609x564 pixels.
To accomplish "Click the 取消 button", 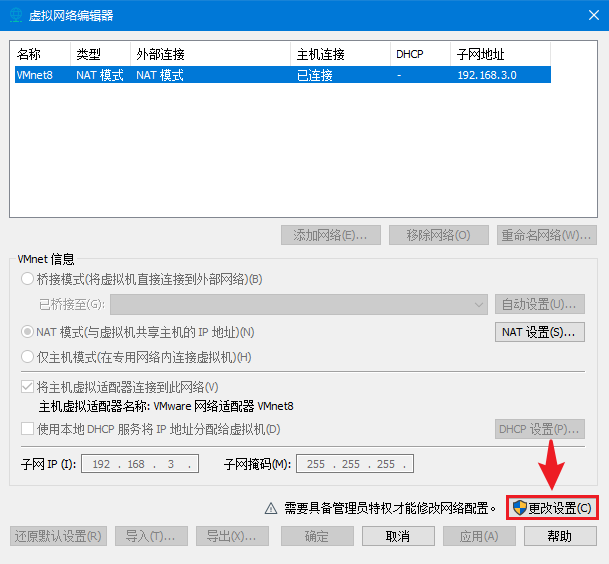I will pos(397,536).
